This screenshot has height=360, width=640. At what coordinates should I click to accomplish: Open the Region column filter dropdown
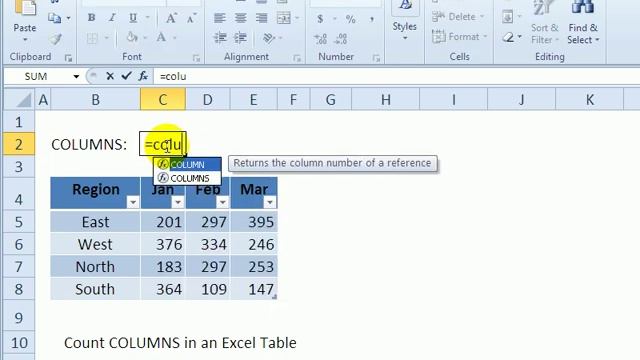tap(133, 202)
